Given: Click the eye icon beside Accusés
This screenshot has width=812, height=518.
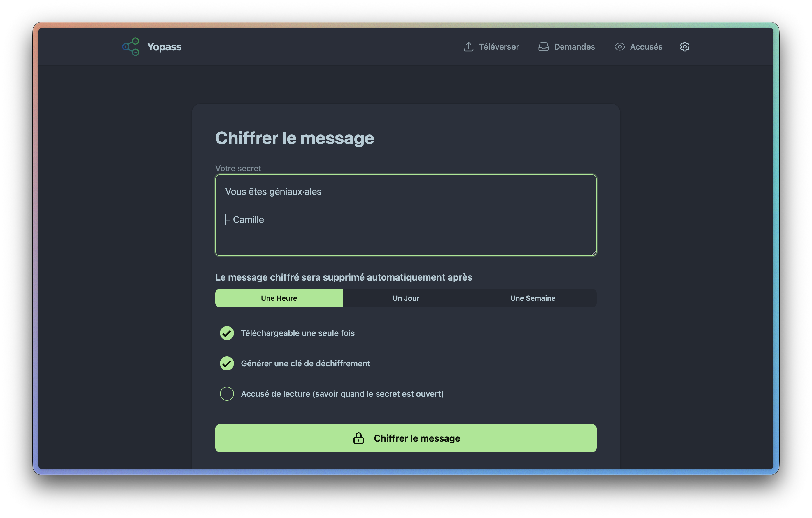Looking at the screenshot, I should point(619,47).
